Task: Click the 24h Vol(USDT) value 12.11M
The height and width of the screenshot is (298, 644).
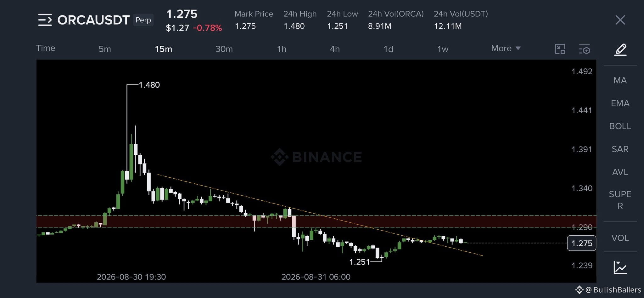Action: 448,26
